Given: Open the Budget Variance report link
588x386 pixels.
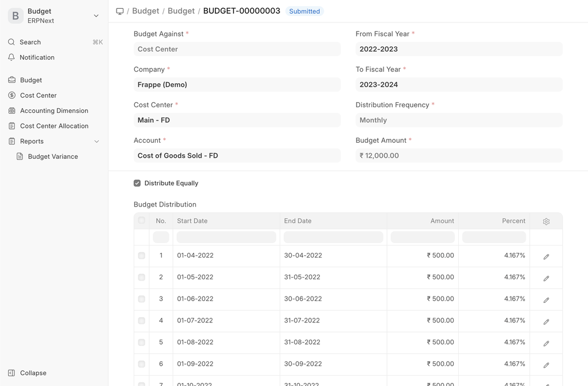Looking at the screenshot, I should tap(53, 157).
